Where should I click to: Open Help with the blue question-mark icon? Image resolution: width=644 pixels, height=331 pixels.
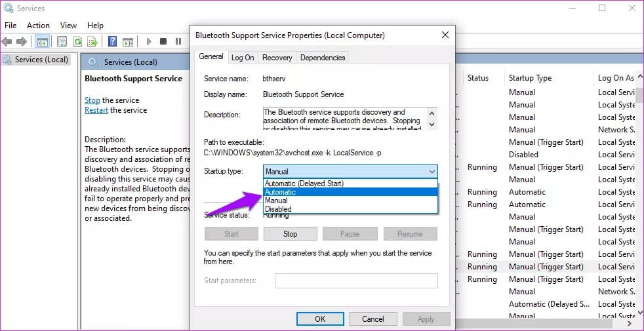(x=113, y=41)
